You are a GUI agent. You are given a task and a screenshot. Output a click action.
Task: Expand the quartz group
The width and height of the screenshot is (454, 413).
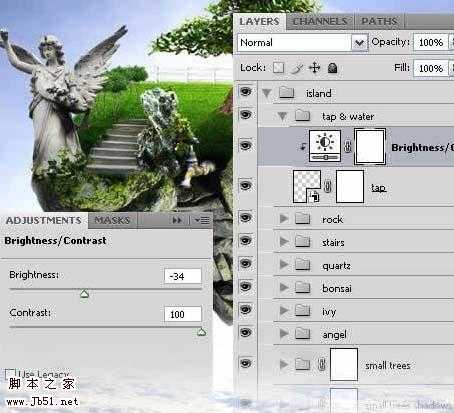tap(284, 265)
